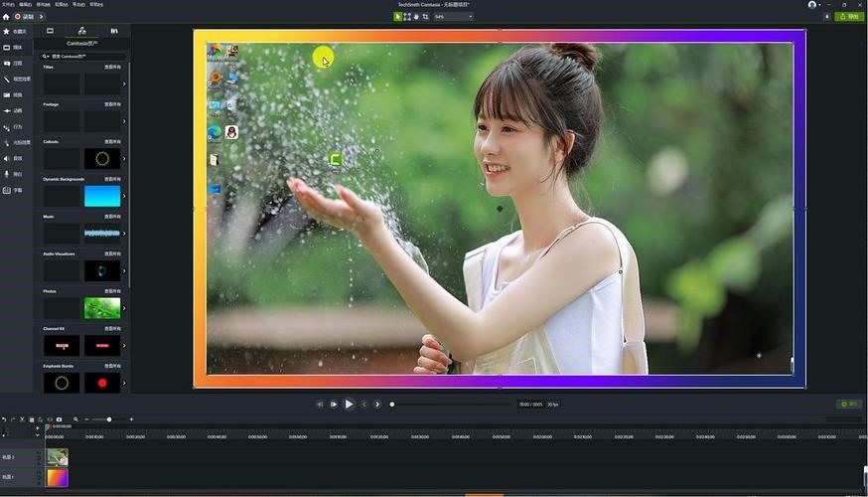Viewport: 868px width, 497px height.
Task: Expand the Callouts row arrow
Action: pos(124,159)
